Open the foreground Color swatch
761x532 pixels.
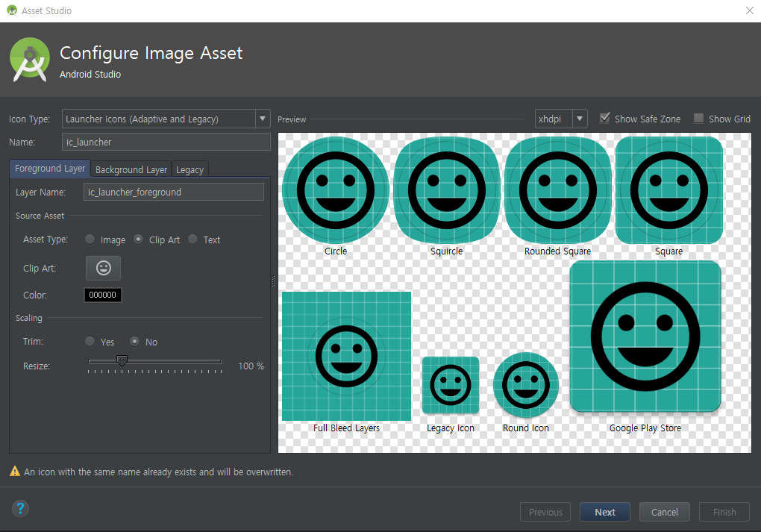point(102,295)
